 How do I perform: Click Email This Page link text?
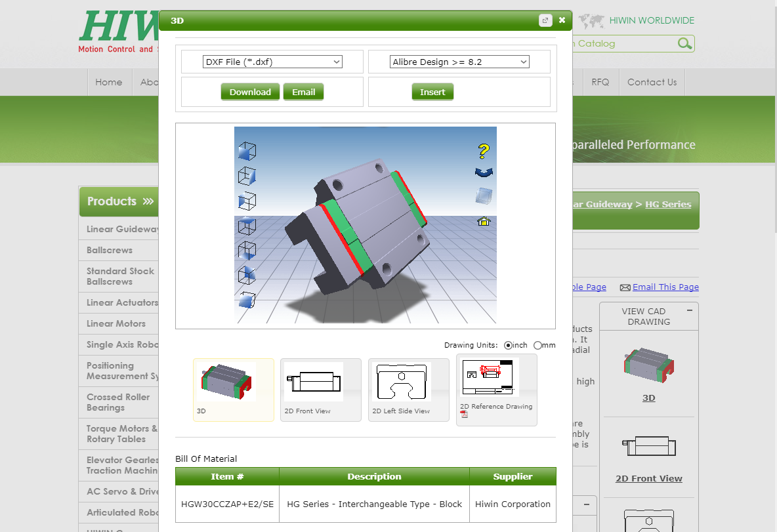click(665, 287)
